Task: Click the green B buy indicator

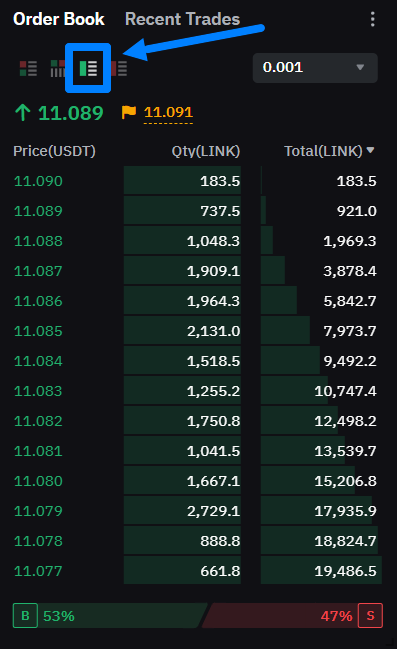Action: 25,616
